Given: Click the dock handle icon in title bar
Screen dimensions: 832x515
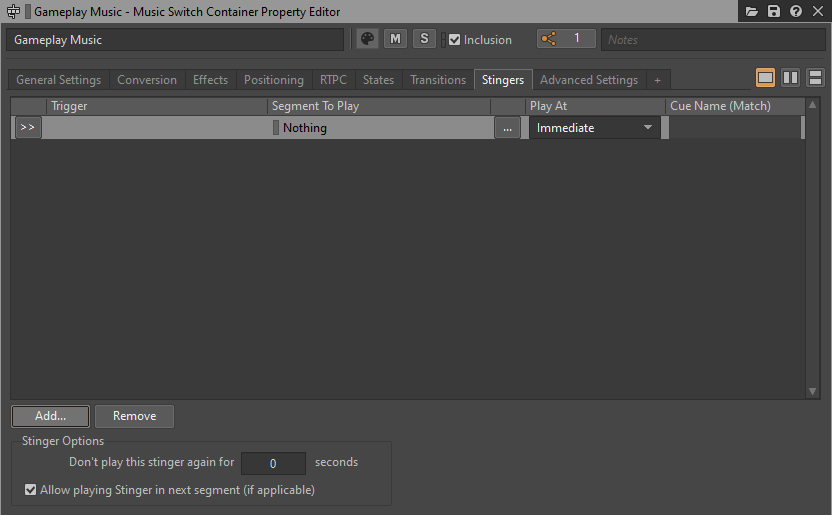Looking at the screenshot, I should [13, 11].
